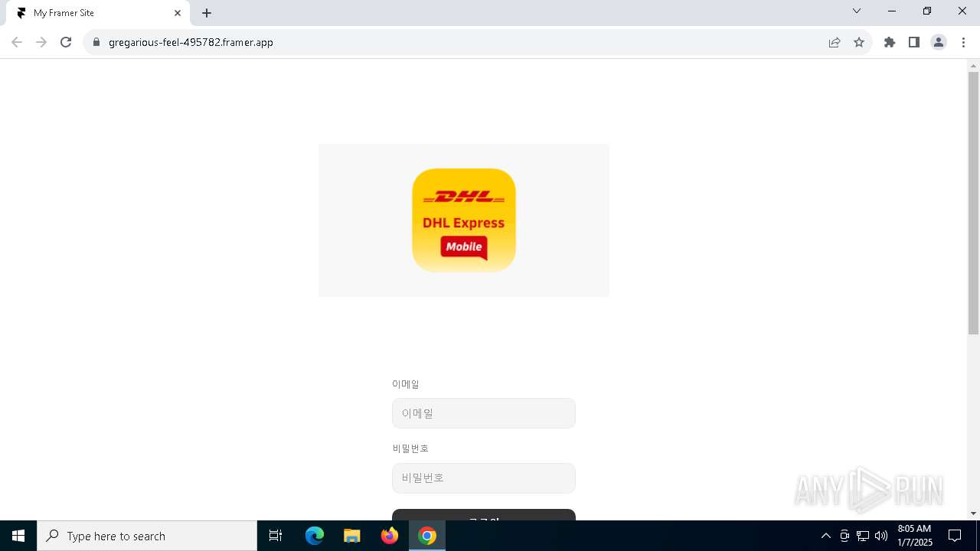Switch to Chrome on the taskbar
The height and width of the screenshot is (551, 980).
pos(427,536)
